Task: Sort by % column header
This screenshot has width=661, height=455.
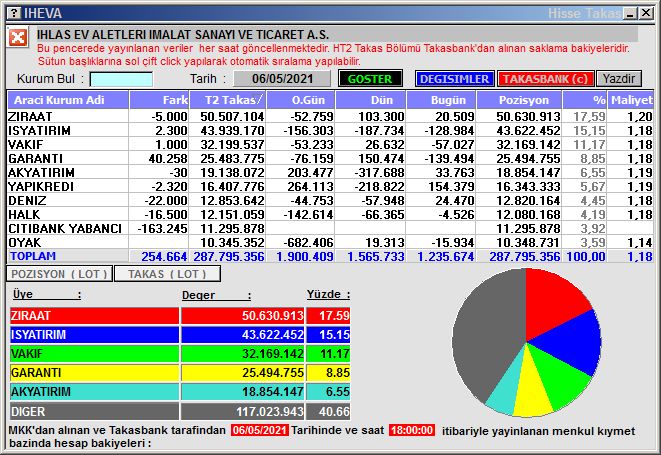Action: [585, 100]
